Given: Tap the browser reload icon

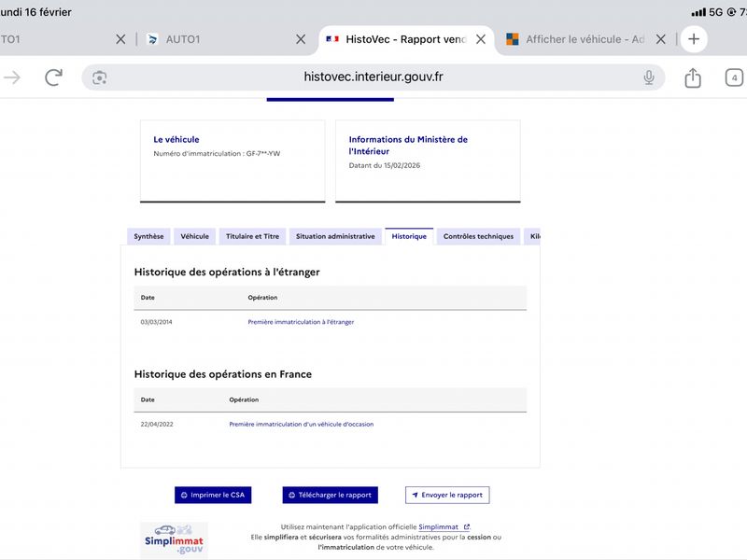Looking at the screenshot, I should (54, 77).
